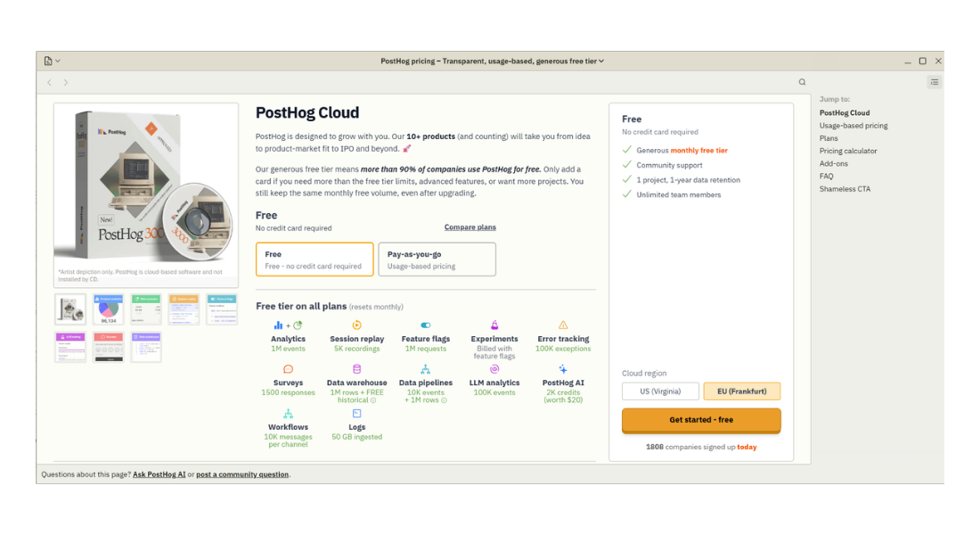Select the green header thumbnail
The image size is (980, 535).
pyautogui.click(x=146, y=309)
